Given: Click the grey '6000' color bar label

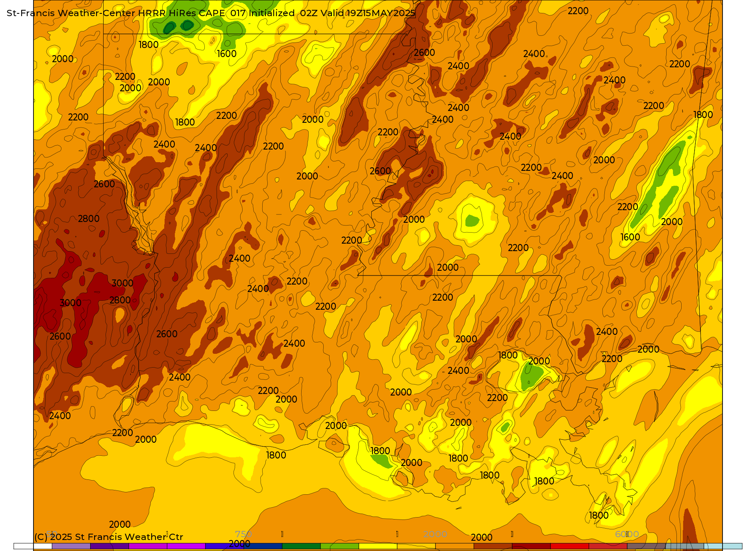Looking at the screenshot, I should (x=627, y=534).
